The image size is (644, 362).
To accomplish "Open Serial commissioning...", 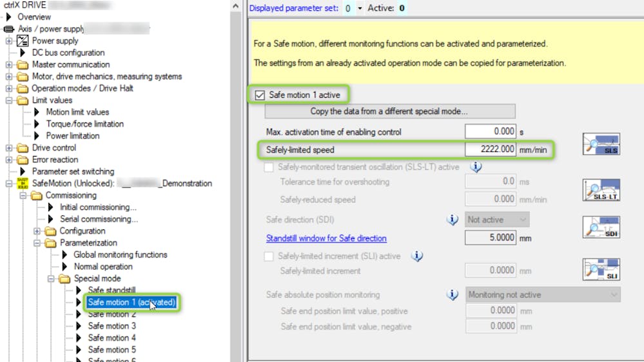I will [99, 219].
